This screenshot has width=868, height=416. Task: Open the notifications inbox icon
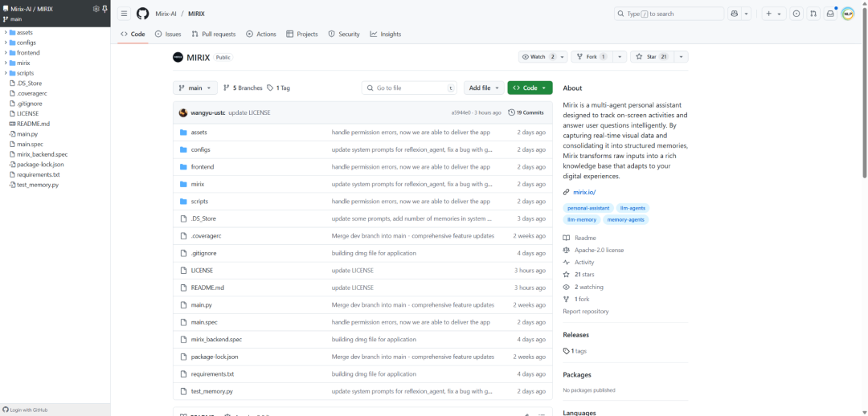pos(830,14)
